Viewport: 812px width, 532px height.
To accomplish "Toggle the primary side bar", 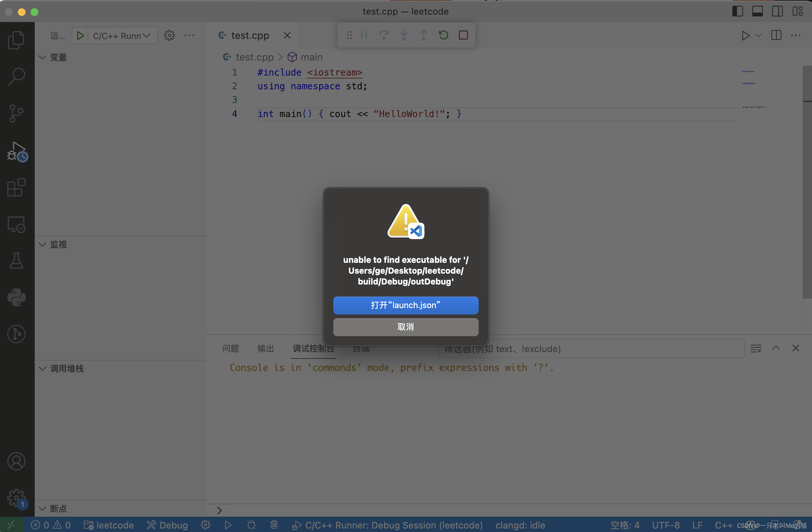I will pyautogui.click(x=737, y=11).
